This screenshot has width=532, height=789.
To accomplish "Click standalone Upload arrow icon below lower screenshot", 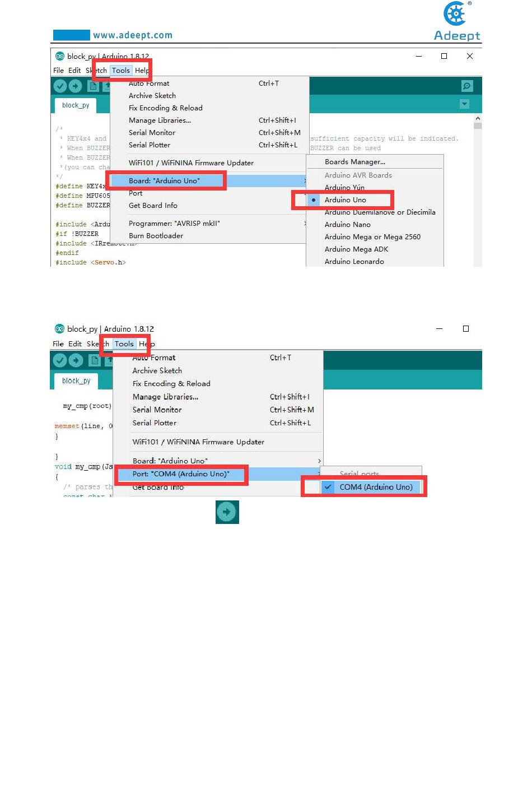I will coord(227,512).
